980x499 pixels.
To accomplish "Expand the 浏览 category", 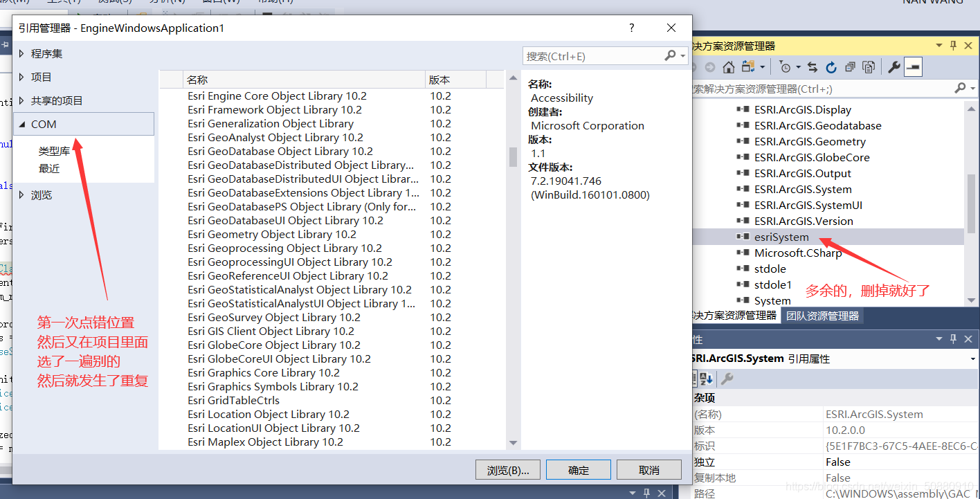I will point(22,195).
